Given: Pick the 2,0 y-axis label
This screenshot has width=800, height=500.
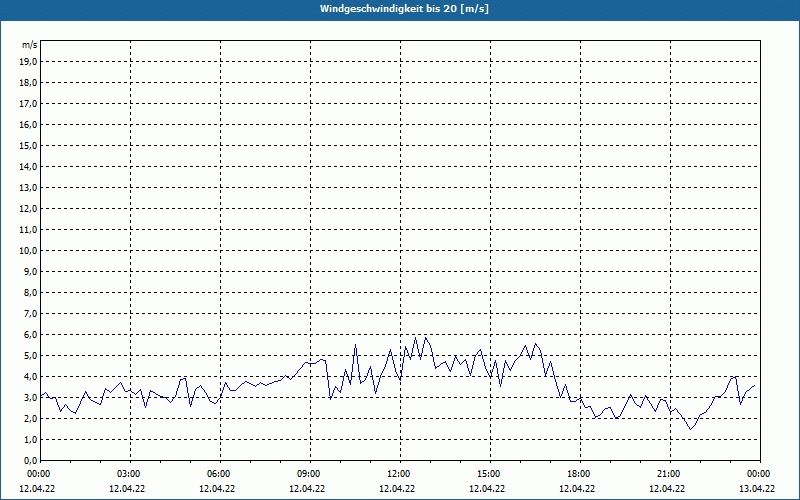Looking at the screenshot, I should [30, 418].
